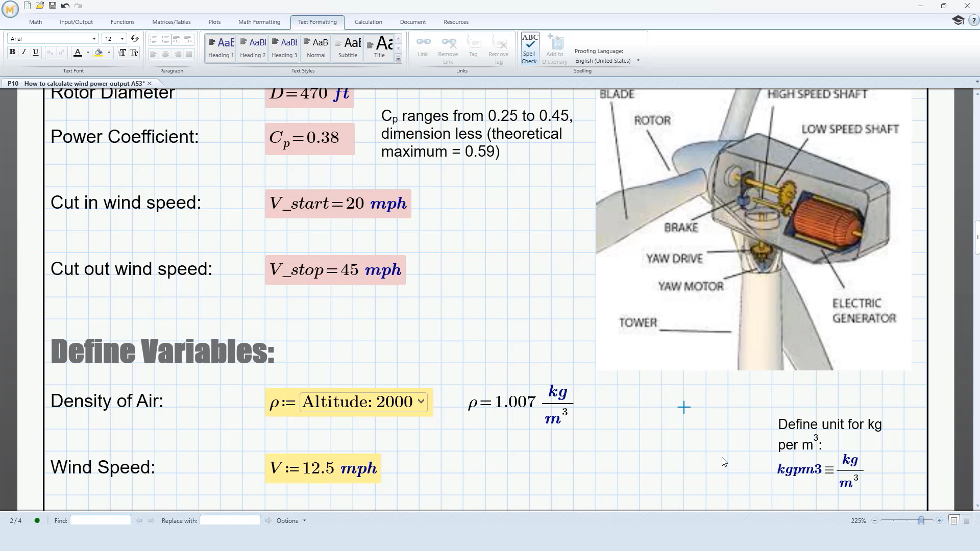Click the zoom slider handle
This screenshot has height=551, width=980.
click(x=921, y=520)
